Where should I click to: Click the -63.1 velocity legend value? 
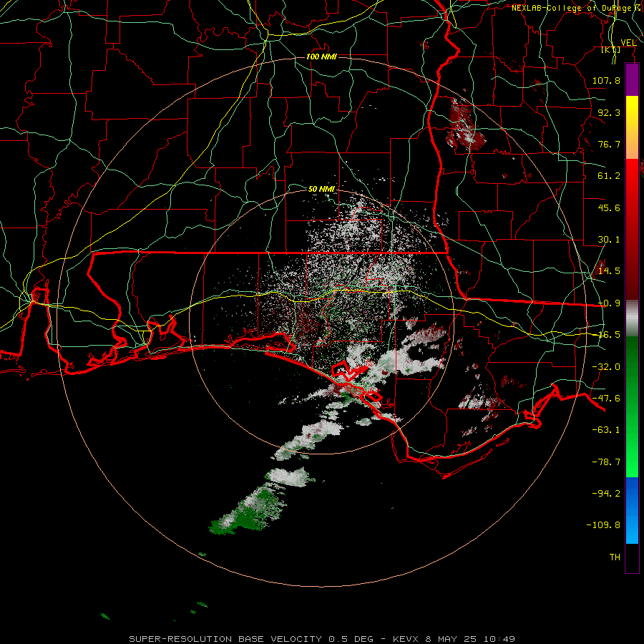[606, 430]
